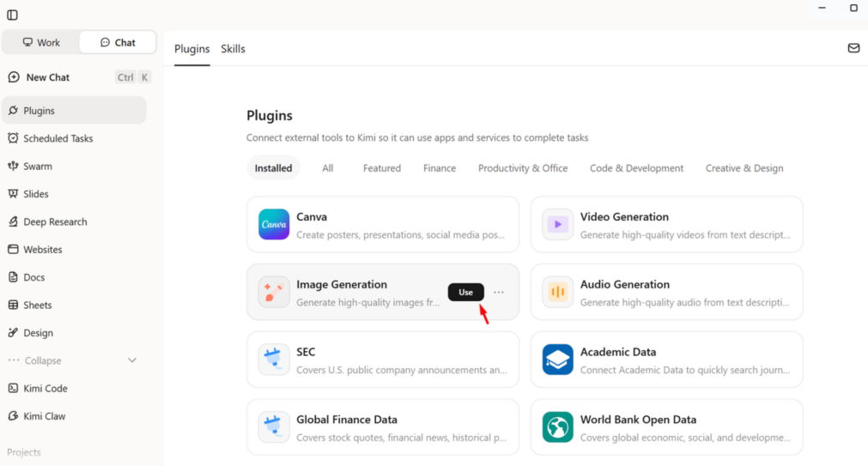
Task: Click the Projects section label
Action: [x=24, y=452]
